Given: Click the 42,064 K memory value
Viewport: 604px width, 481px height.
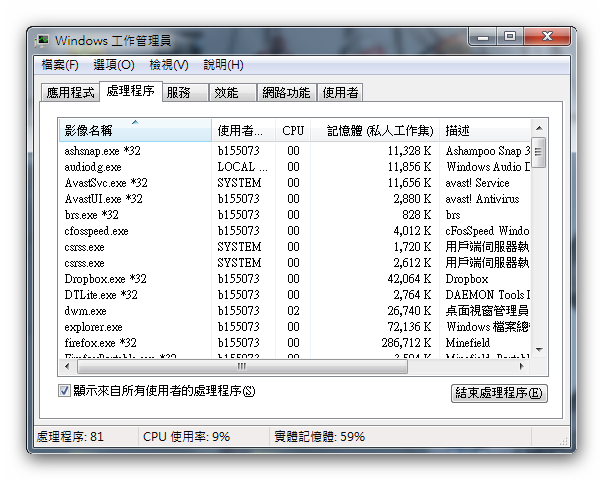Looking at the screenshot, I should [x=409, y=278].
